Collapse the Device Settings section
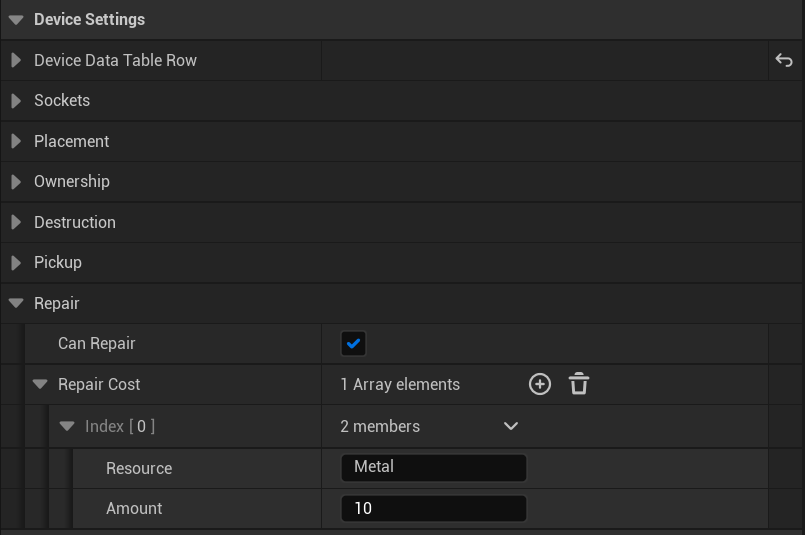The image size is (805, 535). (15, 20)
